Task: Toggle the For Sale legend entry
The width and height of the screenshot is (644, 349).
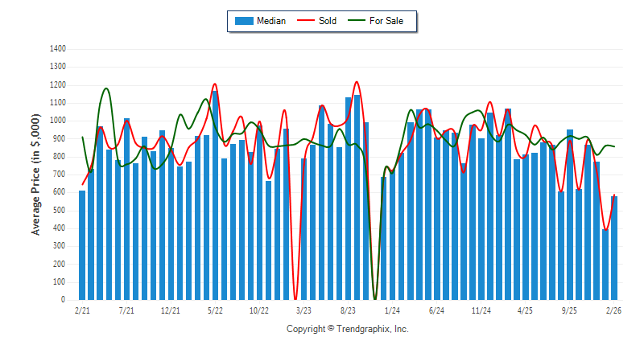Action: 386,21
